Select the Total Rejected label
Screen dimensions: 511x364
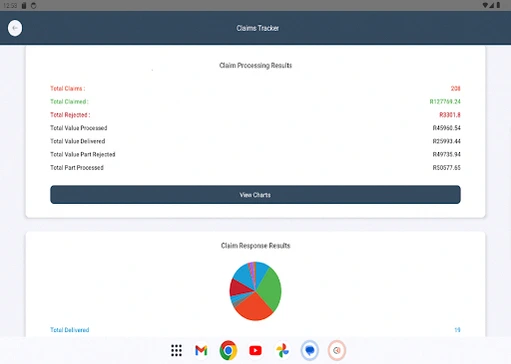pyautogui.click(x=70, y=115)
